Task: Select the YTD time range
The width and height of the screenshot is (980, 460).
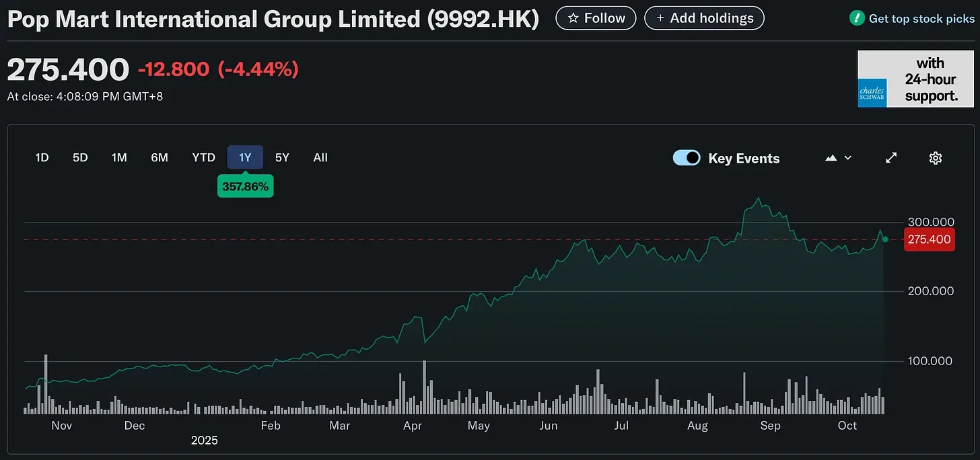Action: [203, 157]
